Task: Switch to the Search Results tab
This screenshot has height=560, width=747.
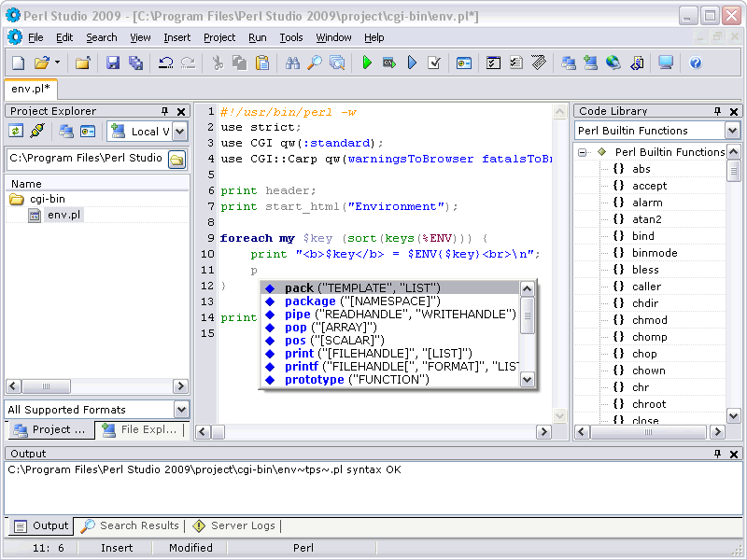Action: pos(130,526)
